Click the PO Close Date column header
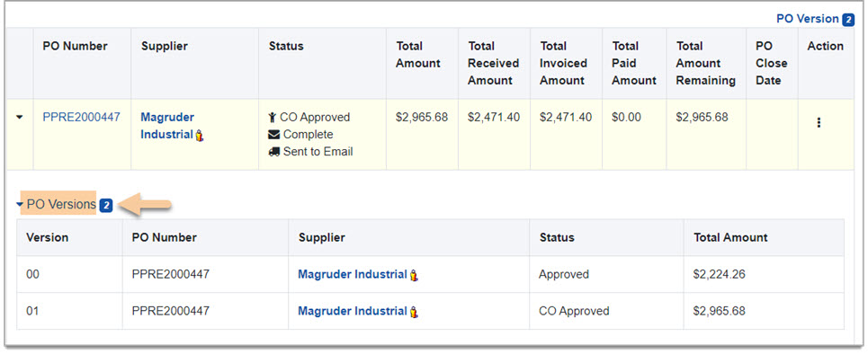This screenshot has height=354, width=868. pos(771,63)
